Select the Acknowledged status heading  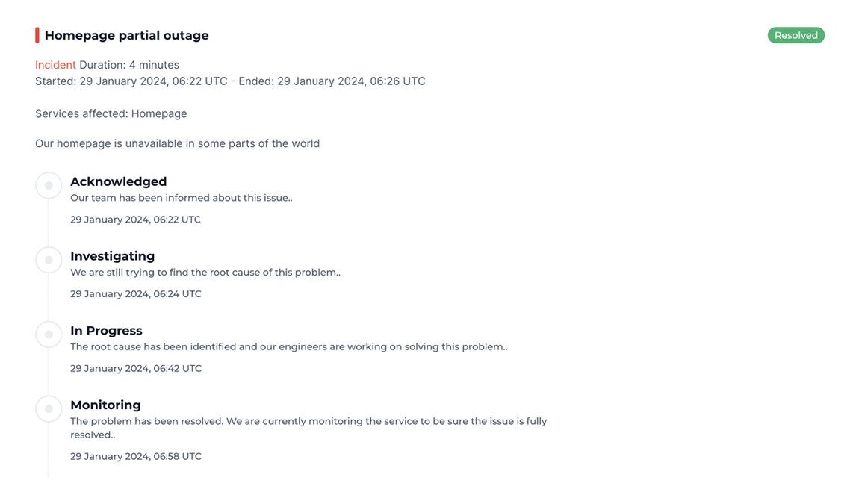coord(118,181)
